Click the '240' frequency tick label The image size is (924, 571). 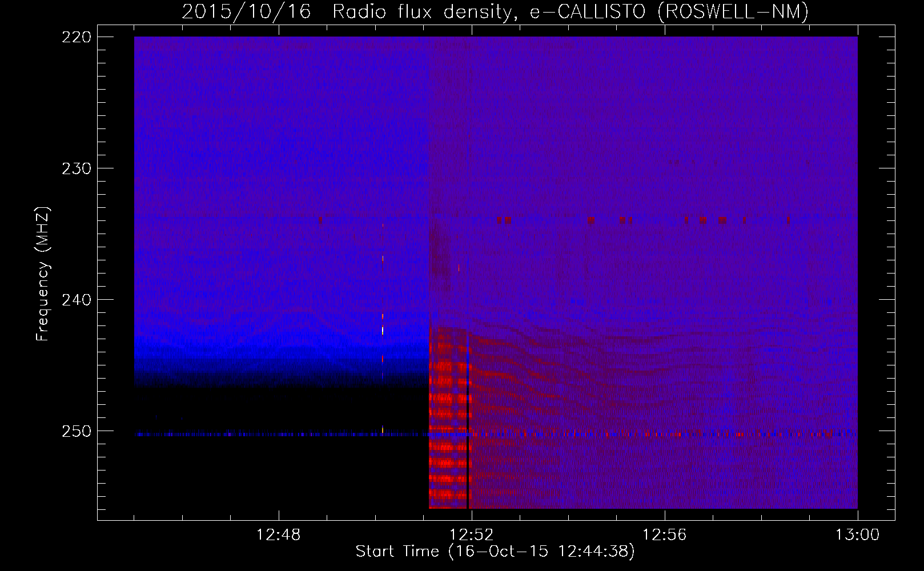pos(76,300)
